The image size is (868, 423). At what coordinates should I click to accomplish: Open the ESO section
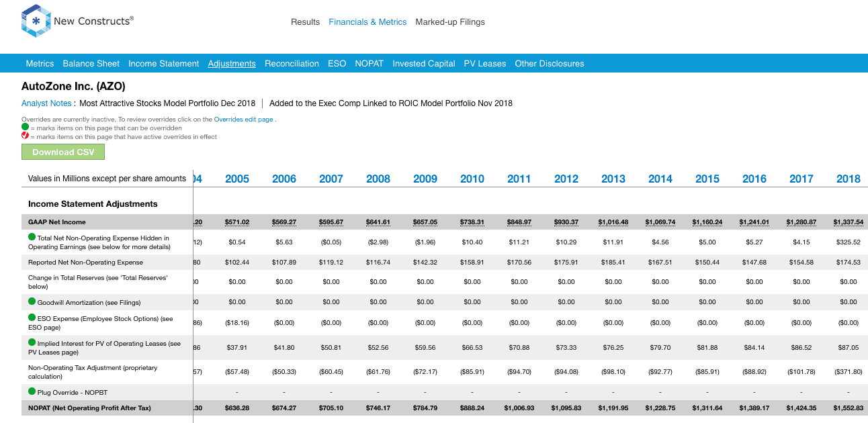point(337,64)
